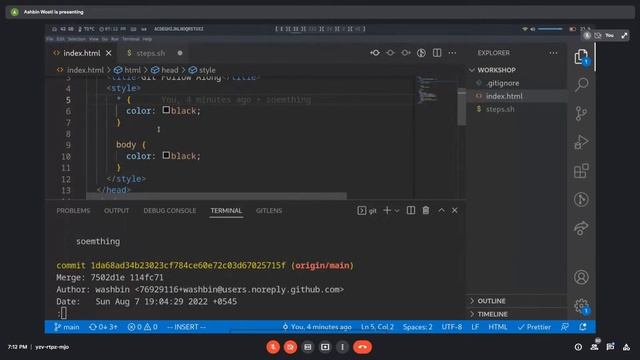Screen dimensions: 640x360
Task: Change the end-of-line sequence via LF
Action: point(475,327)
